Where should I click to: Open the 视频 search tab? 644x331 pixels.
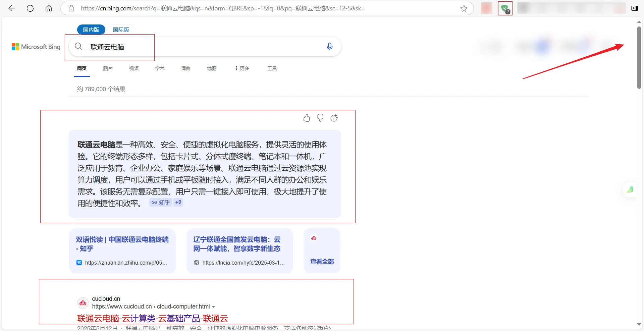134,68
